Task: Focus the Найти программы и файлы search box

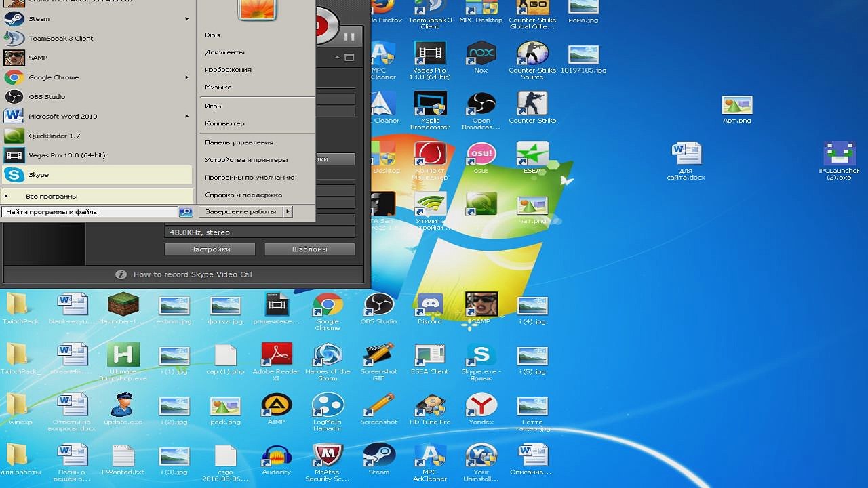Action: click(x=90, y=212)
